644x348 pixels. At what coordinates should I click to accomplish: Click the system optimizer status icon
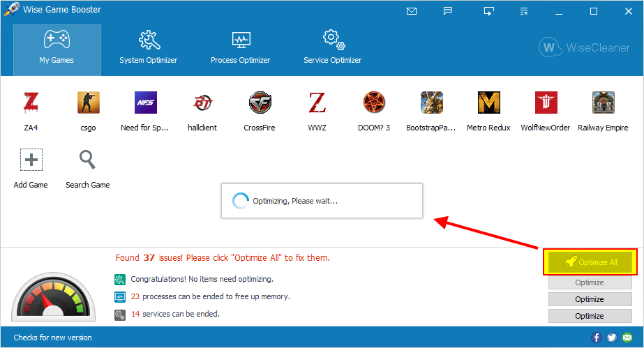[x=119, y=280]
